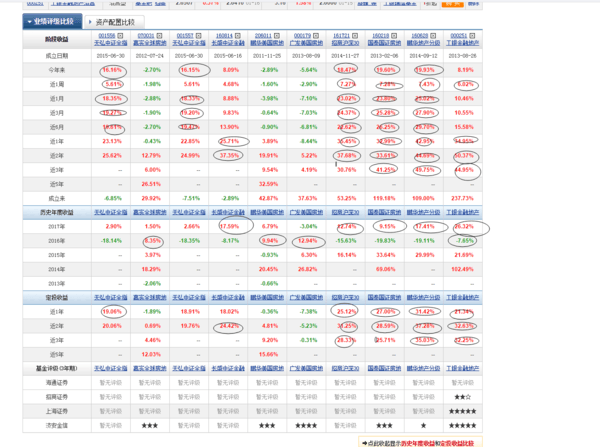Open fund code link 160628
600x447 pixels.
(419, 36)
